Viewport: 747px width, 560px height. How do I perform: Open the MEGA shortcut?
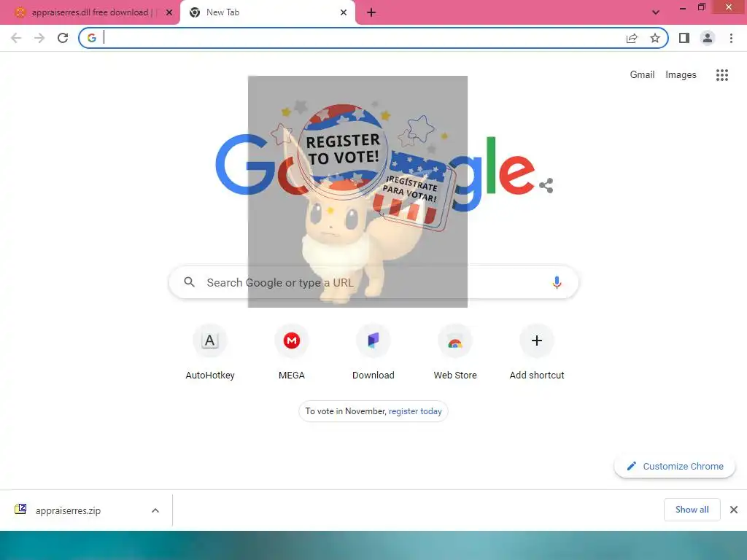292,352
